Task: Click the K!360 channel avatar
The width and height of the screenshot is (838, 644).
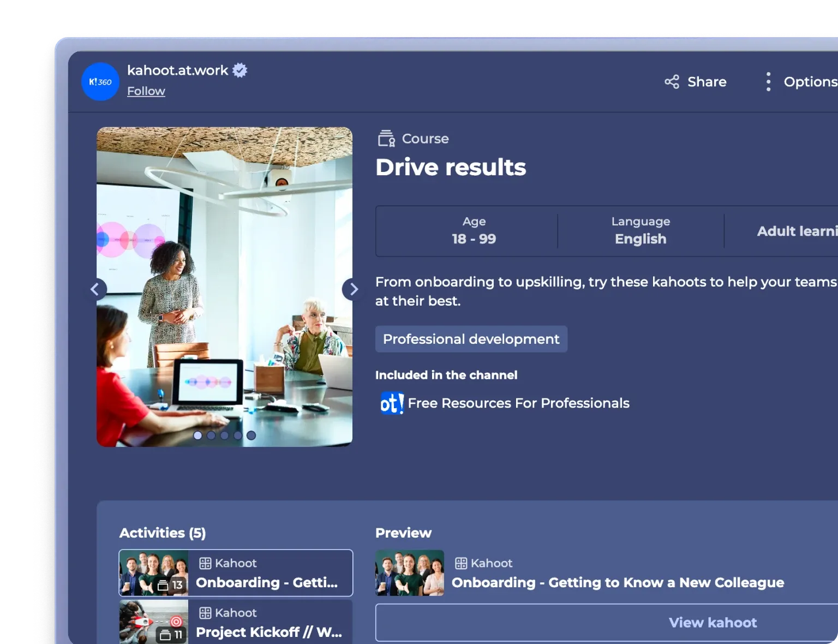Action: (x=100, y=82)
